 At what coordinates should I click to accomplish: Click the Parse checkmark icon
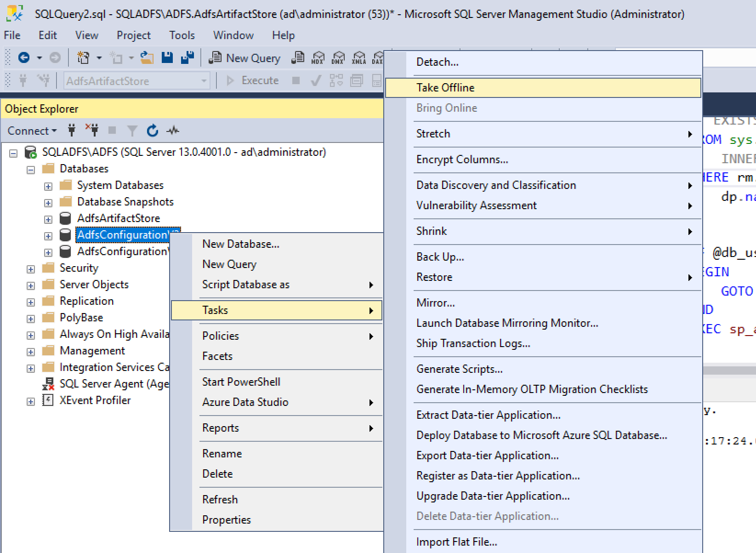[x=316, y=80]
